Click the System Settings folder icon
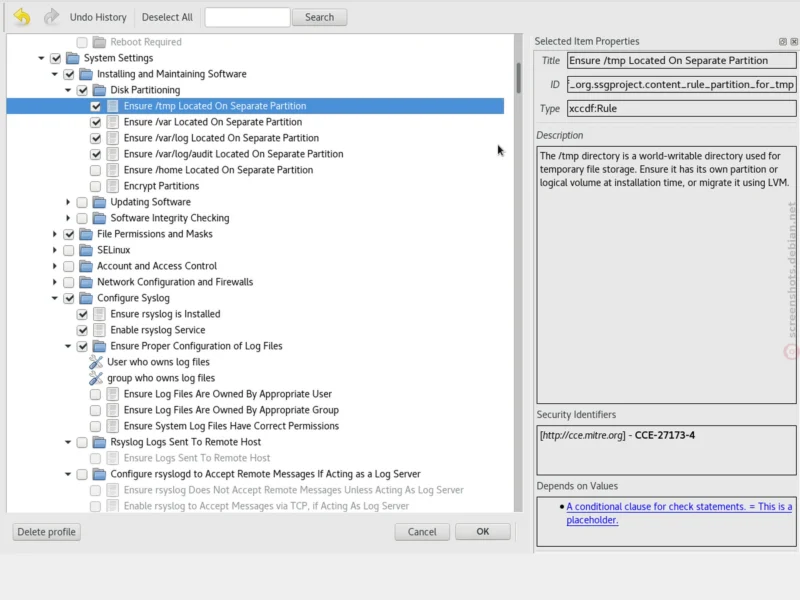The width and height of the screenshot is (800, 600). tap(73, 58)
